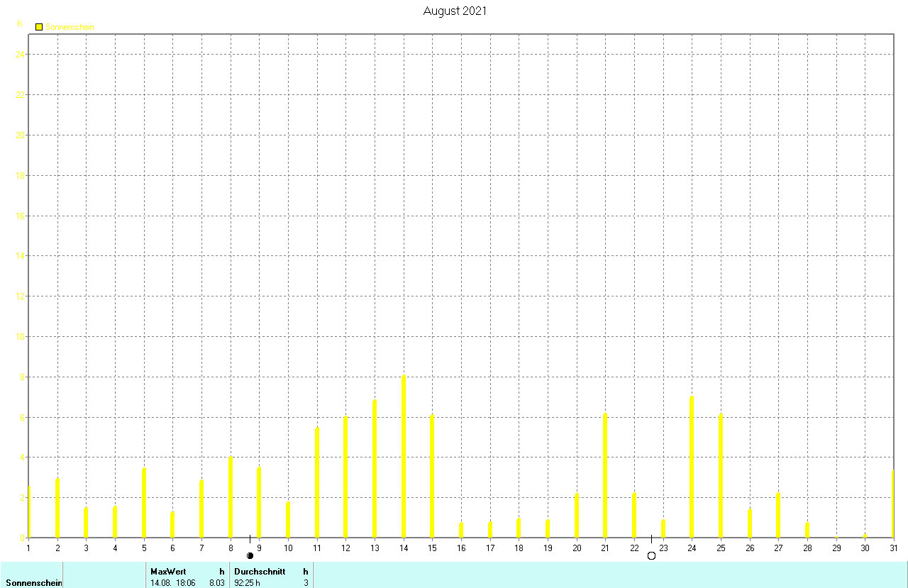Viewport: 908px width, 588px height.
Task: Select the bar for day 24
Action: click(x=692, y=467)
